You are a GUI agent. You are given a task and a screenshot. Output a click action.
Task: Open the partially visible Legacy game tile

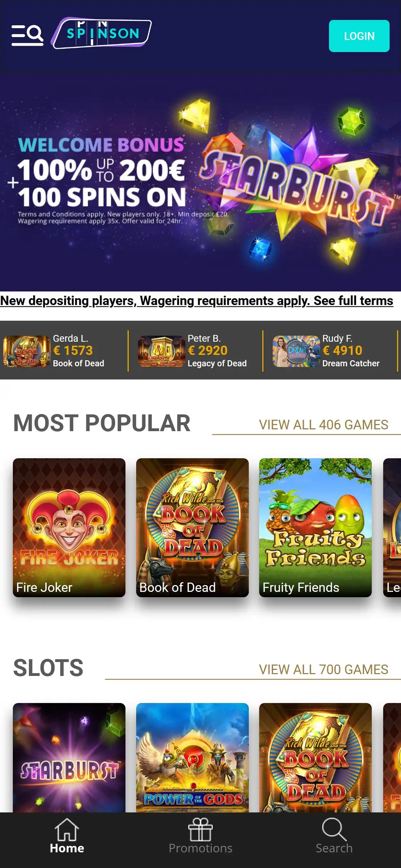(x=392, y=528)
